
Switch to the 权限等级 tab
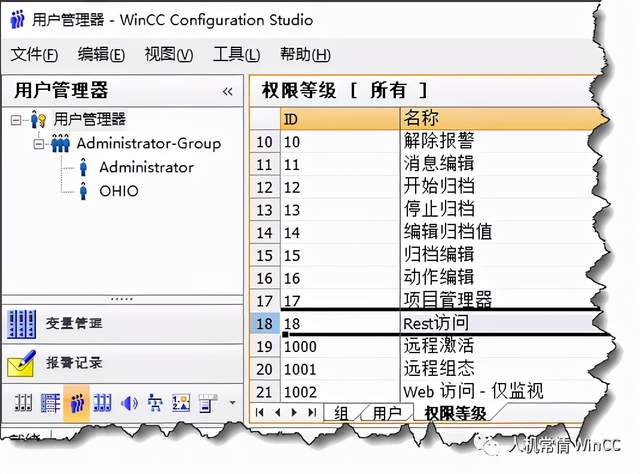(455, 413)
